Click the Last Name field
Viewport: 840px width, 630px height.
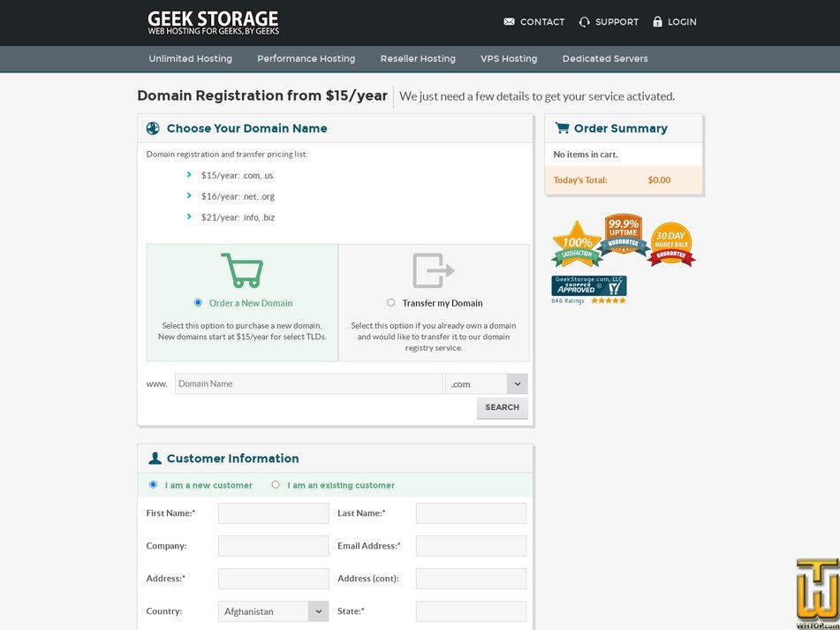point(471,513)
